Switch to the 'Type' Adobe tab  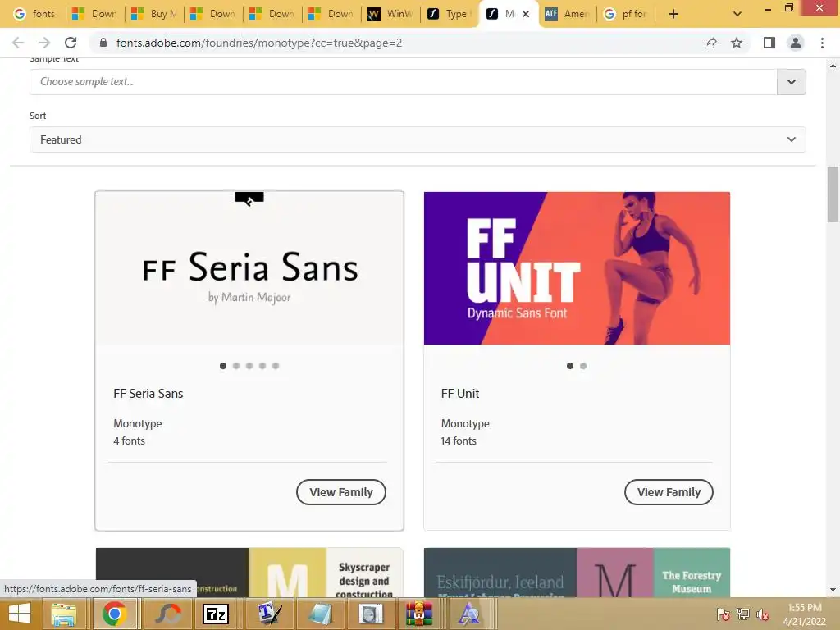click(450, 14)
